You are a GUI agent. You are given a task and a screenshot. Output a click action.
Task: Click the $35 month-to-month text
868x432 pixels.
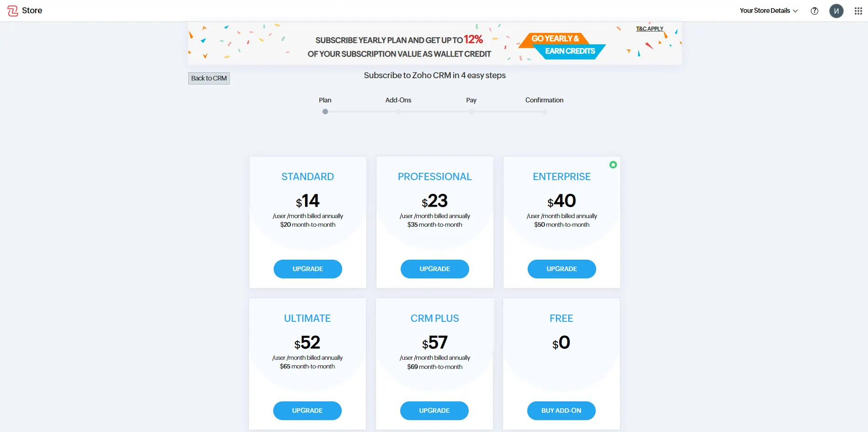[435, 224]
